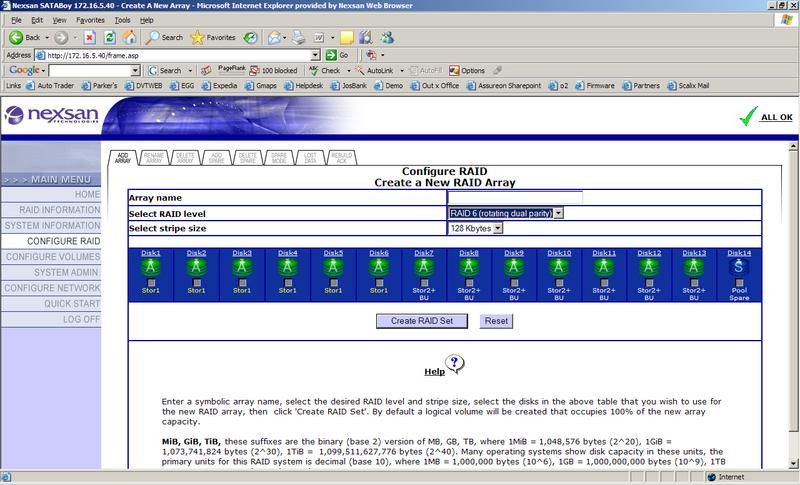Viewport: 800px width, 485px height.
Task: Tick the Disk13 selection checkbox
Action: click(x=694, y=283)
